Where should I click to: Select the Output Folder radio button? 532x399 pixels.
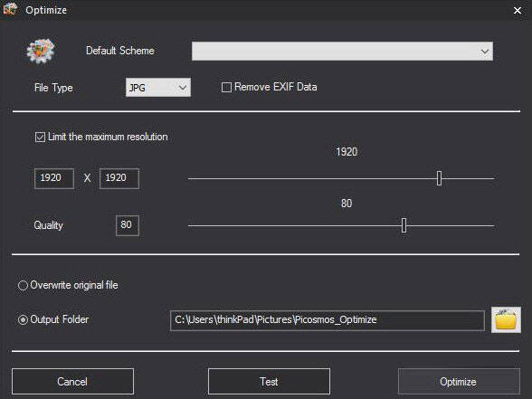point(23,319)
